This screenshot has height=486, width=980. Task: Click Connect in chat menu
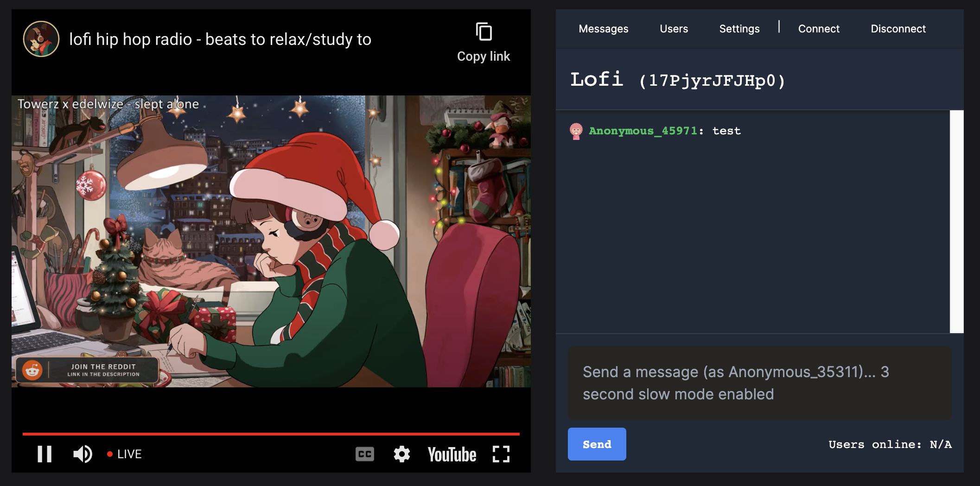pyautogui.click(x=819, y=29)
